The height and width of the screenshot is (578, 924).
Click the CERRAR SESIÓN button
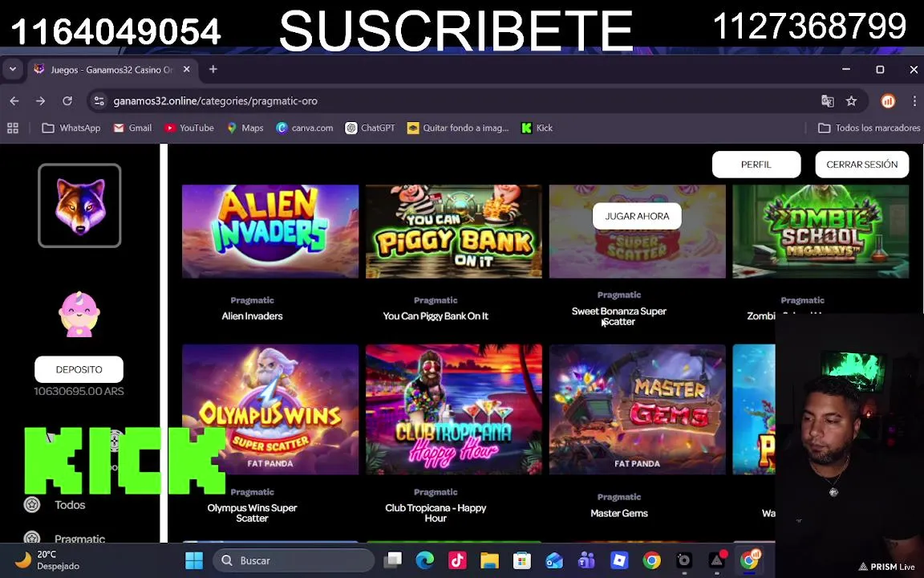pyautogui.click(x=861, y=165)
